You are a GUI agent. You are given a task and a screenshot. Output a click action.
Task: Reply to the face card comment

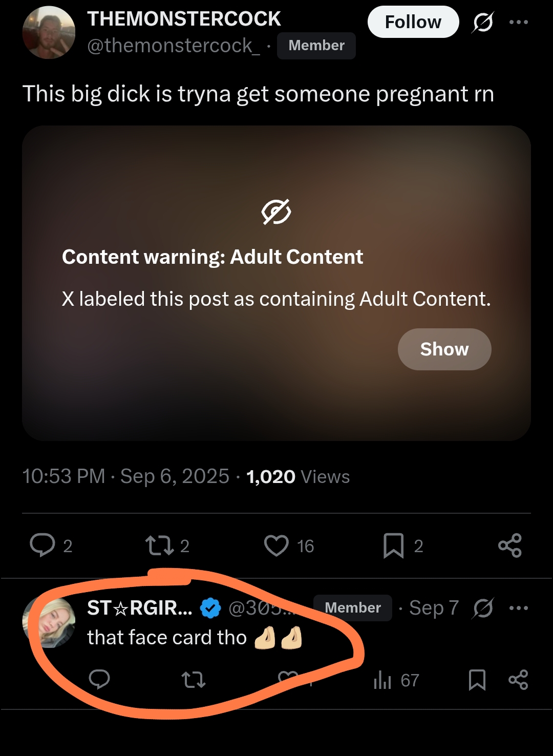(99, 680)
